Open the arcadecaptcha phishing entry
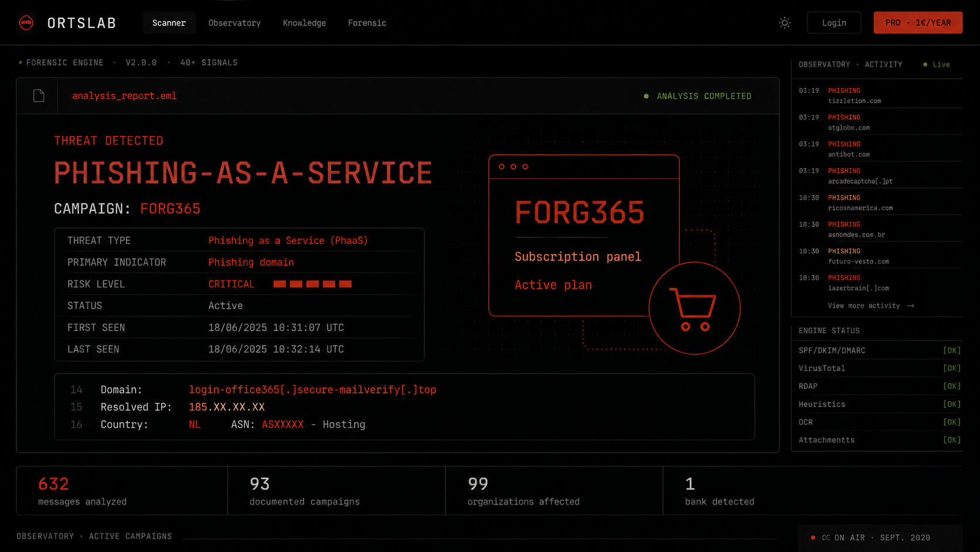980x552 pixels. 880,176
